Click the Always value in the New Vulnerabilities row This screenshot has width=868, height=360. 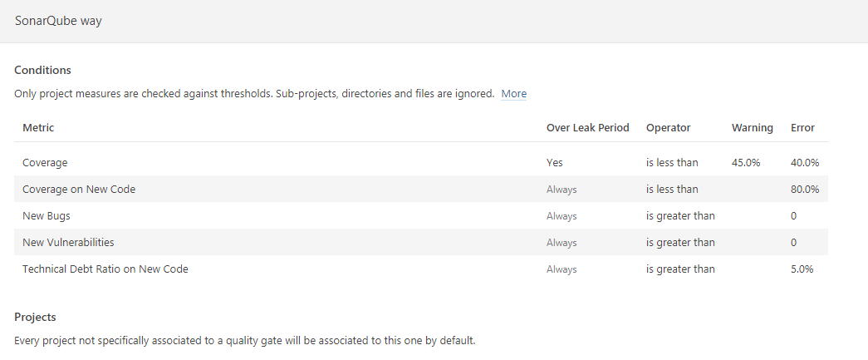point(562,243)
